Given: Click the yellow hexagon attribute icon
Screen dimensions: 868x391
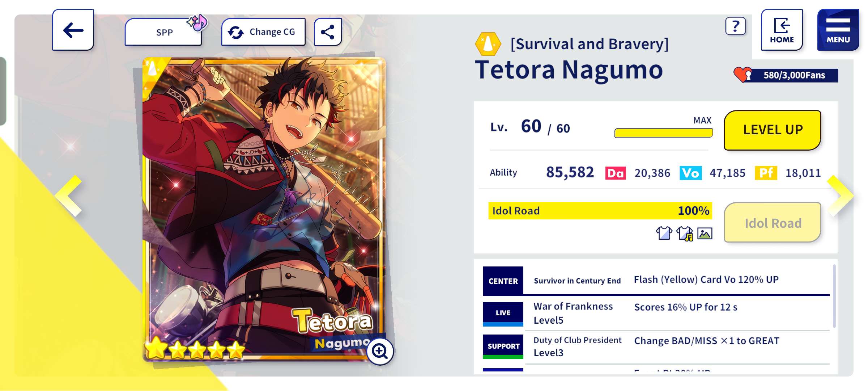Looking at the screenshot, I should [488, 44].
